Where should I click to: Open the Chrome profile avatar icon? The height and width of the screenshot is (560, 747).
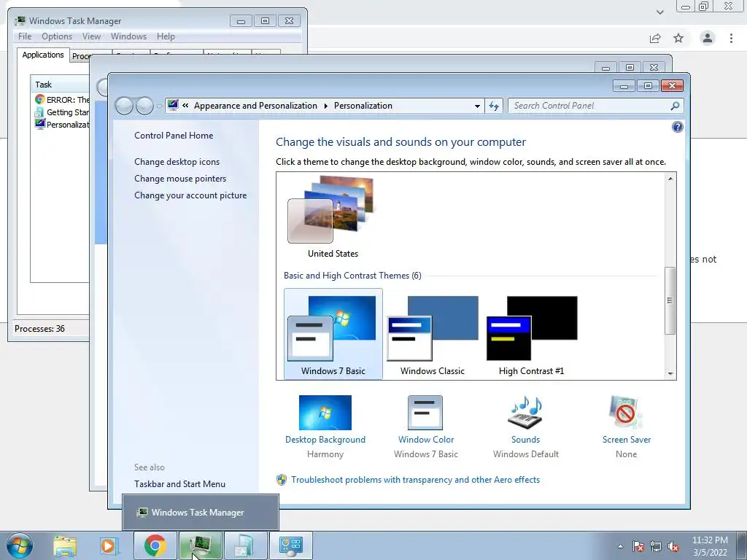click(x=708, y=38)
